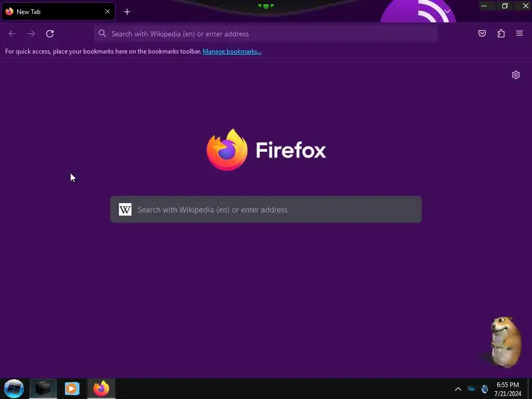Close the Firefox window
Image resolution: width=532 pixels, height=399 pixels.
[525, 6]
